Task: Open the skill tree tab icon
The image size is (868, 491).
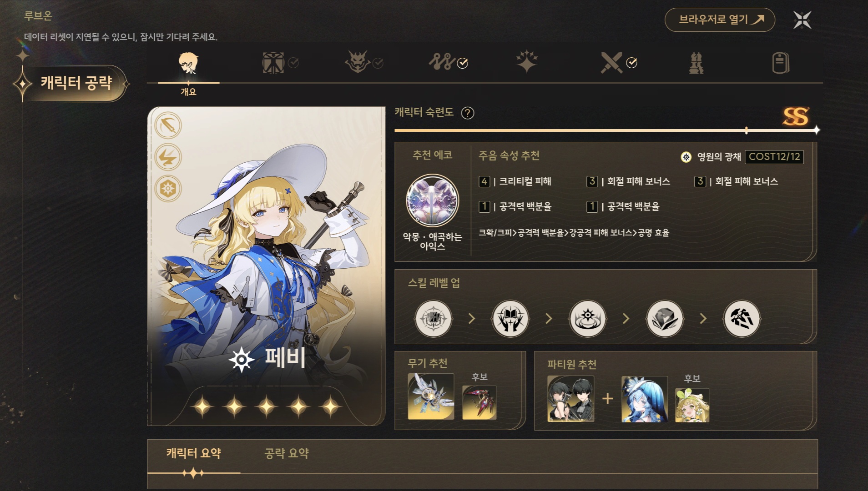Action: [441, 62]
